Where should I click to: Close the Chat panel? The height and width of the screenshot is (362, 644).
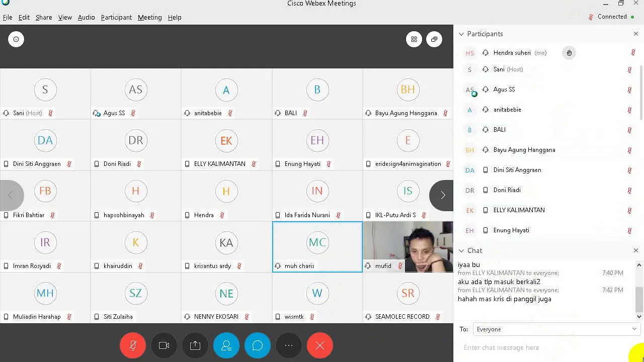pyautogui.click(x=636, y=250)
